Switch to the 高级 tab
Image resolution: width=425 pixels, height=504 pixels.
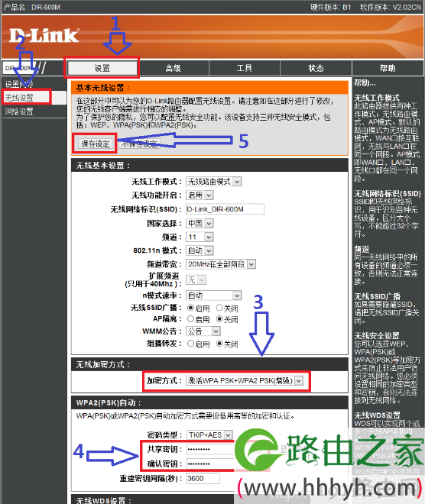174,68
